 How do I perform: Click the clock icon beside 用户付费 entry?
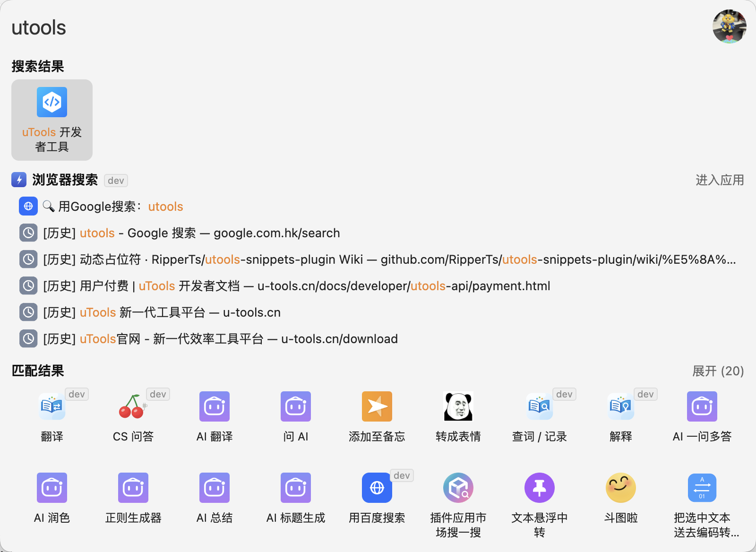28,285
